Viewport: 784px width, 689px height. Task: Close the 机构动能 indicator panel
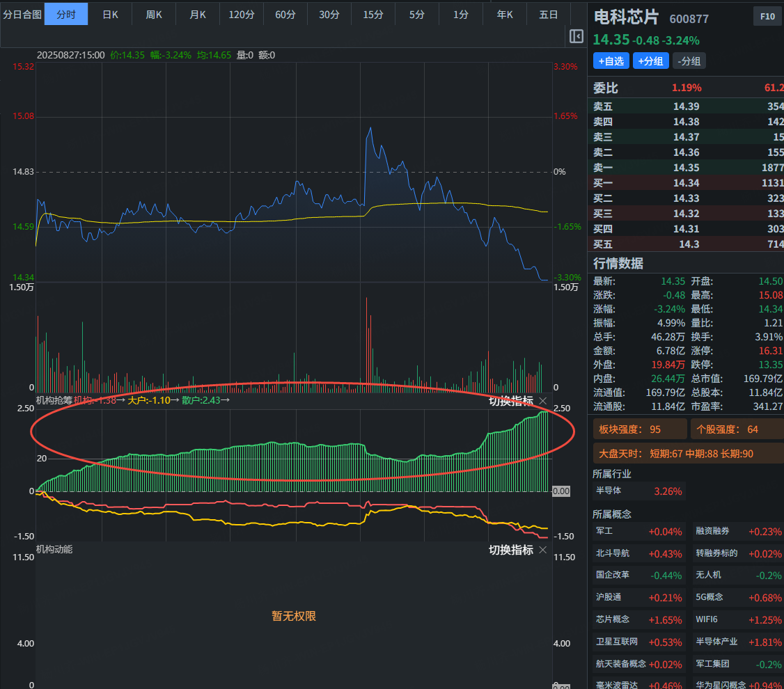click(543, 550)
